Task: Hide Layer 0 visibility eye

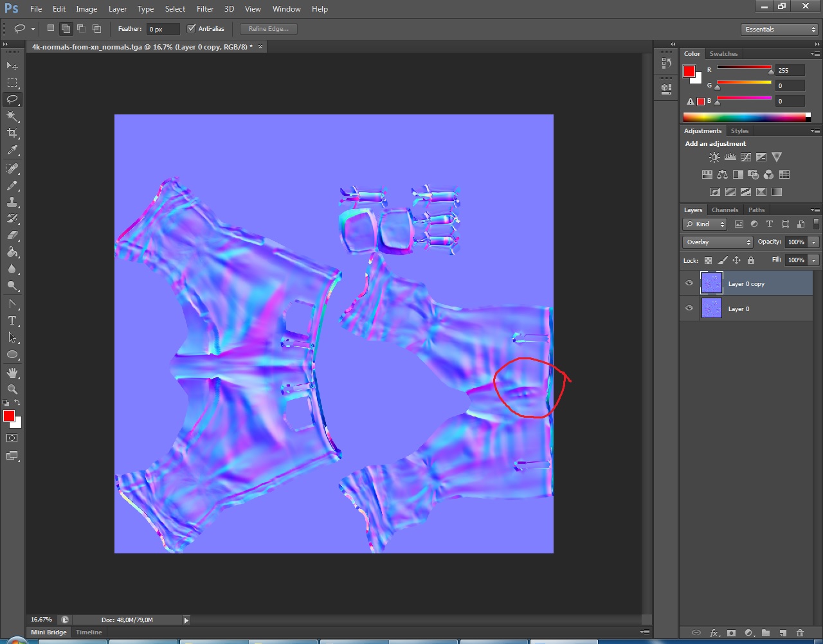Action: pyautogui.click(x=689, y=309)
